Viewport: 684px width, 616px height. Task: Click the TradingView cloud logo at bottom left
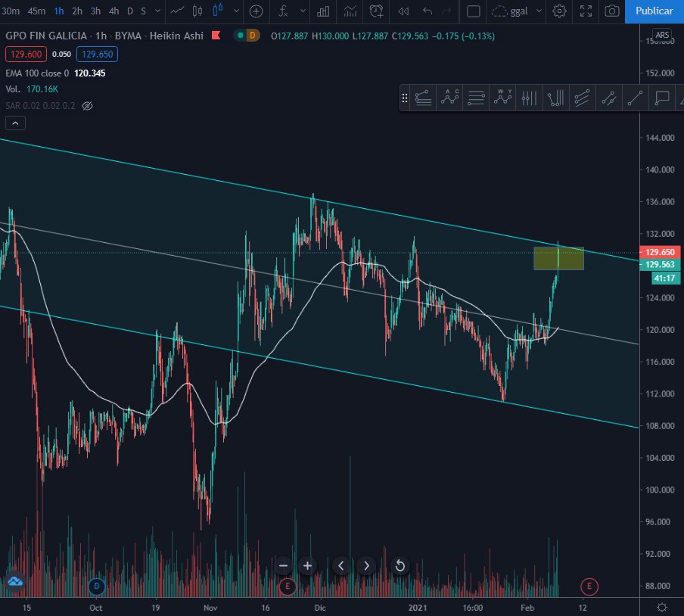[x=14, y=581]
